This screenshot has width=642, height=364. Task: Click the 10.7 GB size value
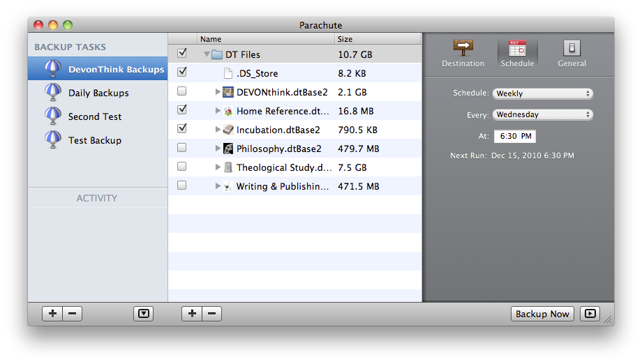click(x=355, y=54)
